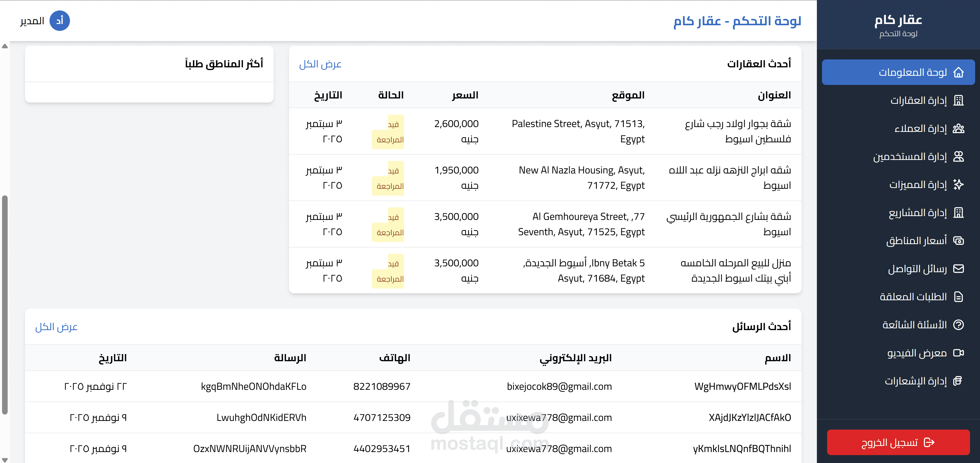Screen dimensions: 980x463
Task: Click the document icon for الطلبات المعلقة
Action: (x=958, y=297)
